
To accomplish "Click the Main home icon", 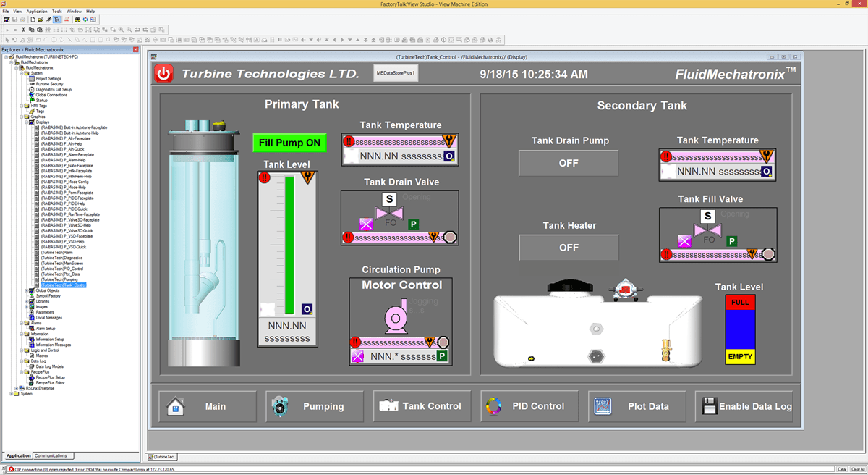I will pyautogui.click(x=175, y=406).
